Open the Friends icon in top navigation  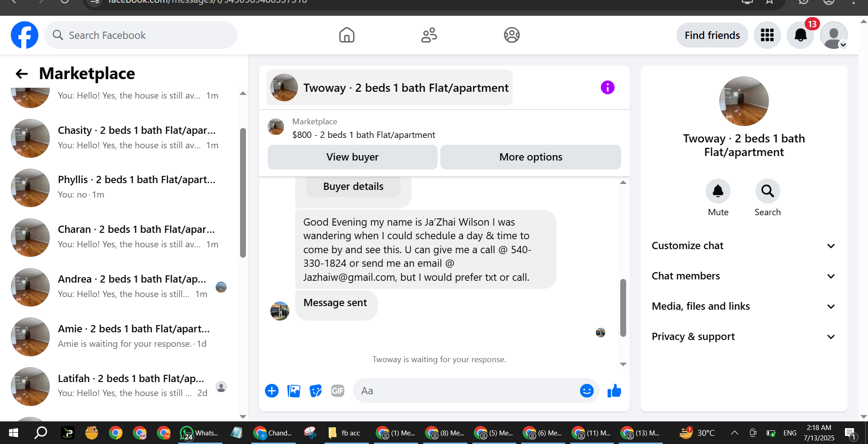coord(429,35)
